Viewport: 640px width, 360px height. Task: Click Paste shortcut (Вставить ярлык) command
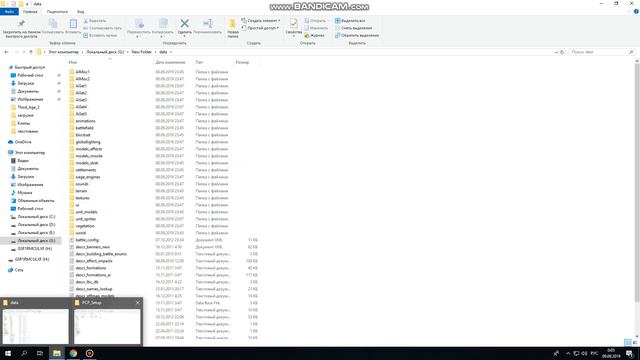(100, 36)
